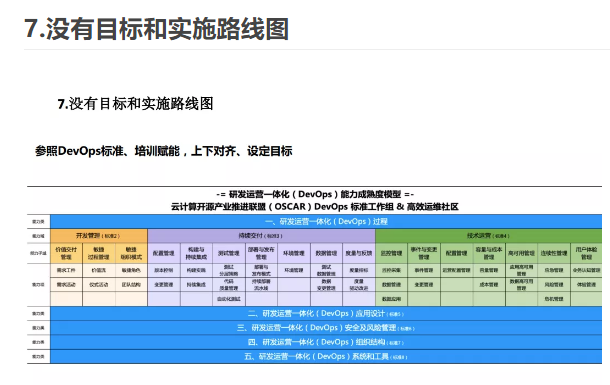610x385 pixels.
Task: Click the 价值交付管理 cell
Action: tap(66, 253)
